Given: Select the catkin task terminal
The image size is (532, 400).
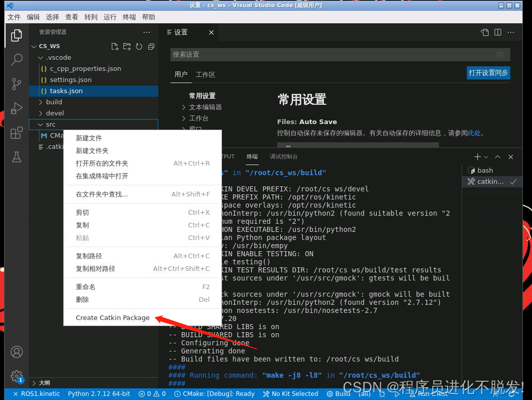Looking at the screenshot, I should (x=492, y=181).
